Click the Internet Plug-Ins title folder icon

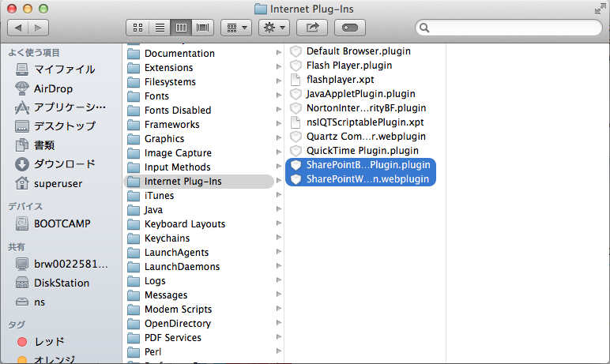coord(261,9)
